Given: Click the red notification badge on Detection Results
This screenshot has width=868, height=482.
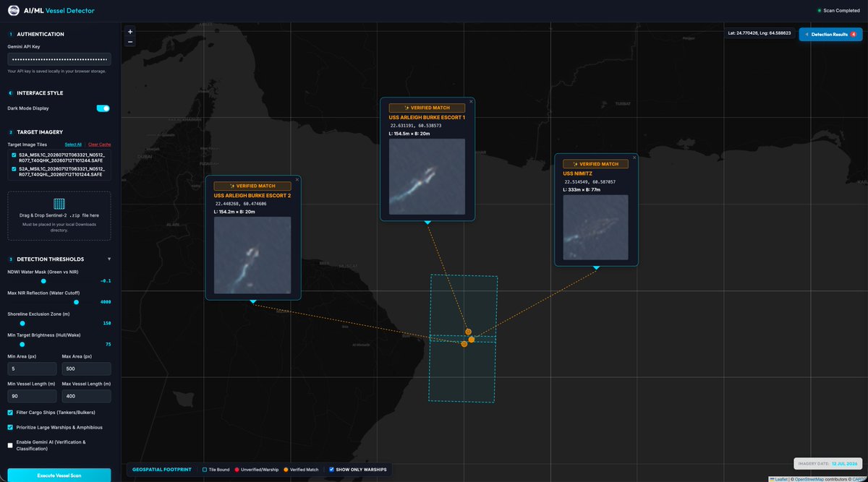Looking at the screenshot, I should pos(854,34).
